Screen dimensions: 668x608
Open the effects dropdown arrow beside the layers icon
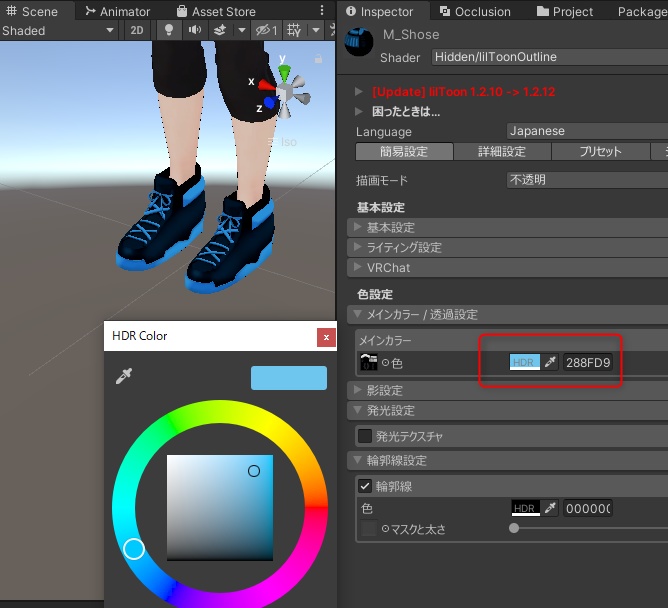point(242,30)
